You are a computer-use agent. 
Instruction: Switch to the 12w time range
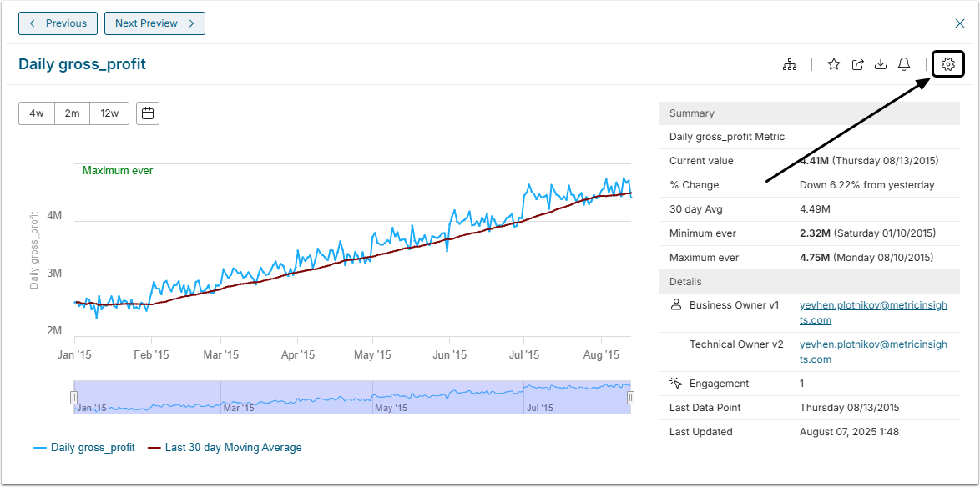coord(109,113)
